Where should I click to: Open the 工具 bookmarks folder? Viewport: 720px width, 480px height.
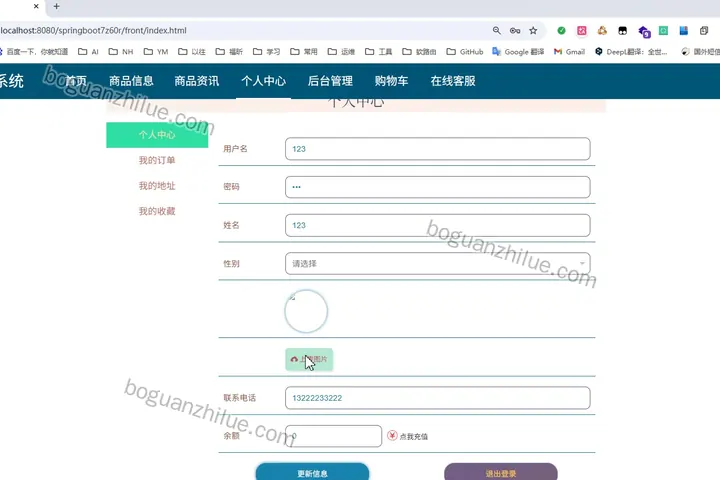click(378, 51)
